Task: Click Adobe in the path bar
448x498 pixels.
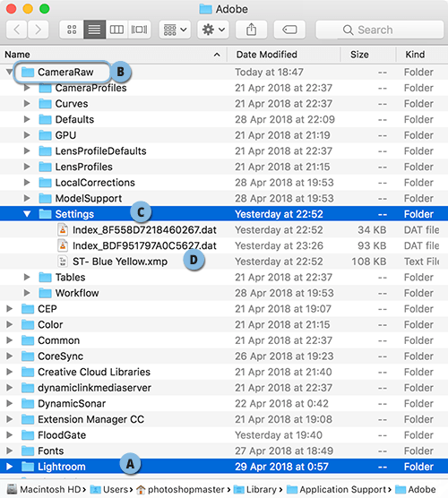Action: 415,489
